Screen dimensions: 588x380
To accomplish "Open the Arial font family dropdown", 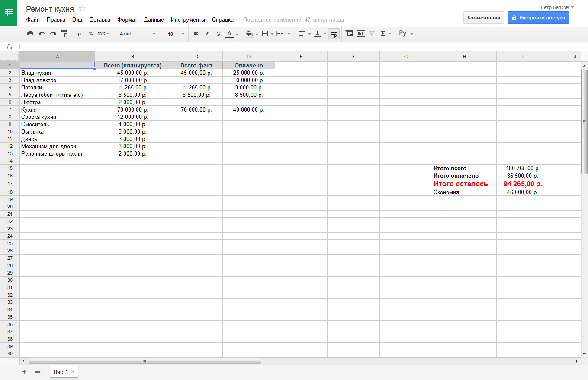I will 137,34.
